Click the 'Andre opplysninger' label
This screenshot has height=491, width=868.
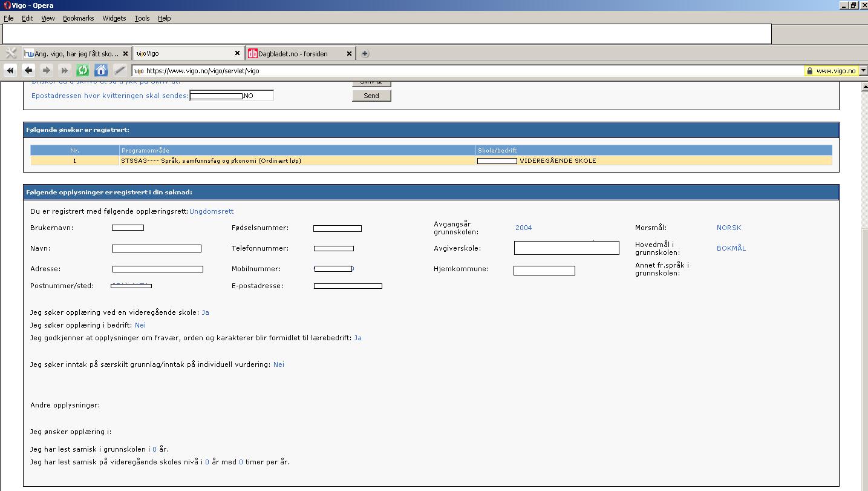[65, 405]
